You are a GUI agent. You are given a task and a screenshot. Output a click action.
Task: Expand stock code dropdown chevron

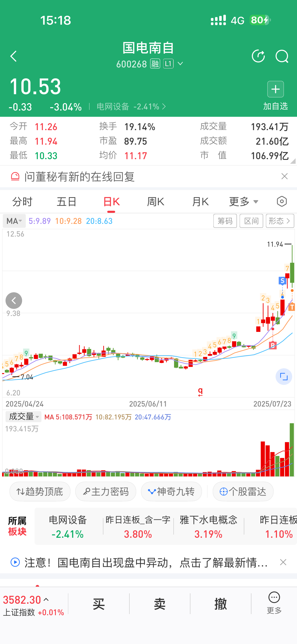(180, 64)
